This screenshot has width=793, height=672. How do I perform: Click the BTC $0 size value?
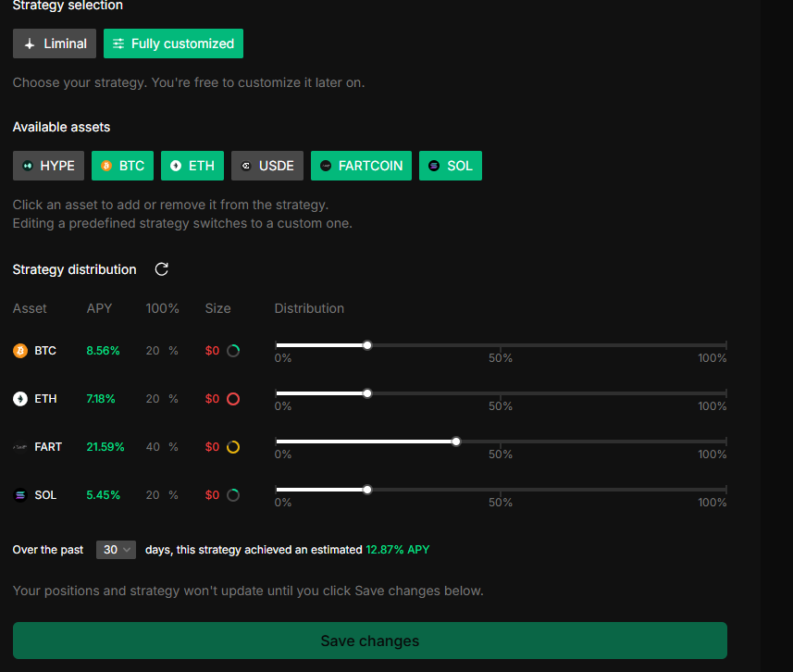click(x=213, y=351)
